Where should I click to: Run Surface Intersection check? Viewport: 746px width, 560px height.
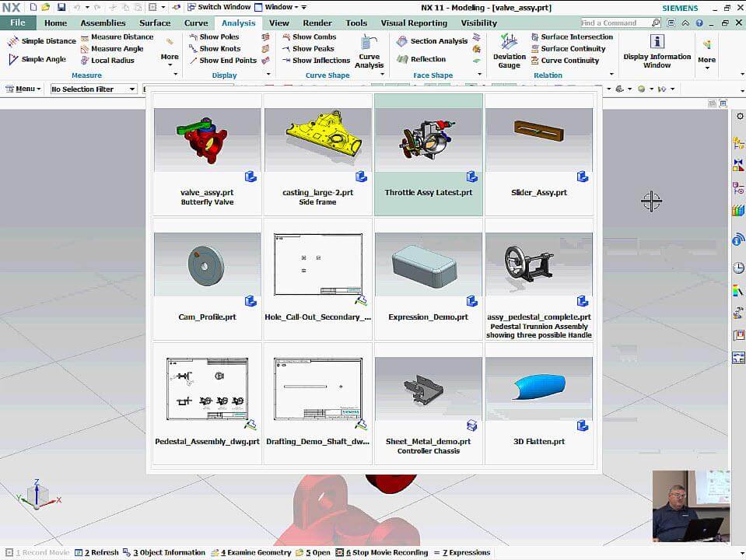(572, 37)
